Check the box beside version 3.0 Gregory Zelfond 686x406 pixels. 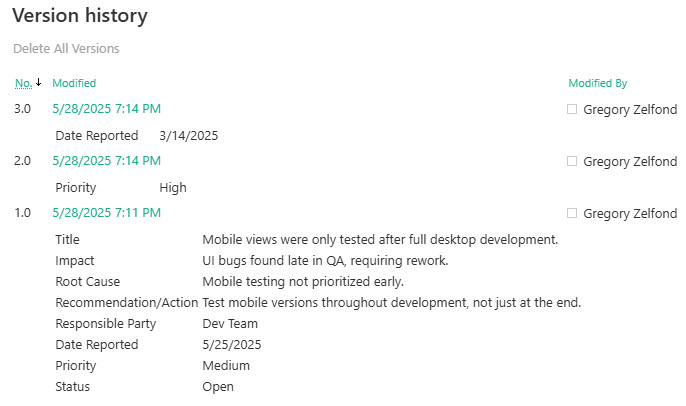pos(572,109)
